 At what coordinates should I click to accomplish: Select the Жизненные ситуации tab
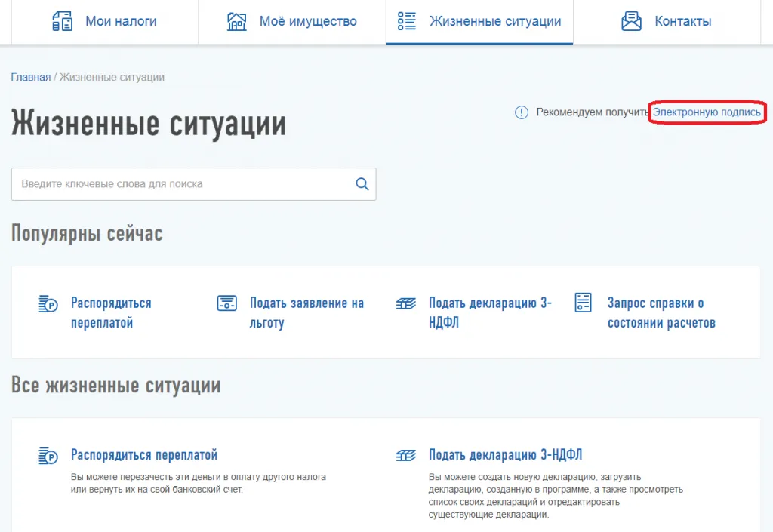pos(494,21)
